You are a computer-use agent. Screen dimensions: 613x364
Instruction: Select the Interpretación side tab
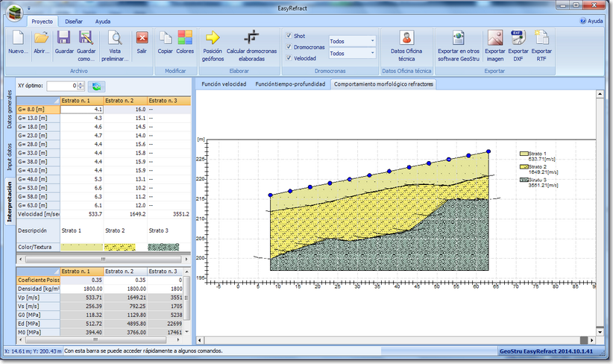(x=10, y=201)
